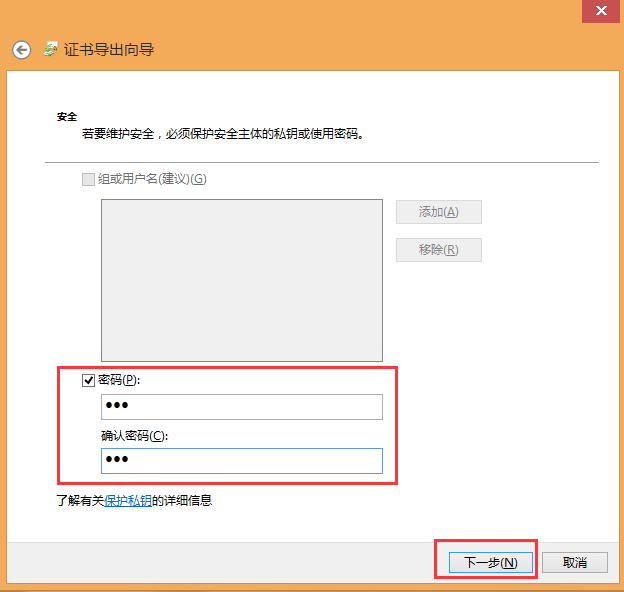Uncheck the 密码(P) checkbox
Image resolution: width=624 pixels, height=592 pixels.
88,380
